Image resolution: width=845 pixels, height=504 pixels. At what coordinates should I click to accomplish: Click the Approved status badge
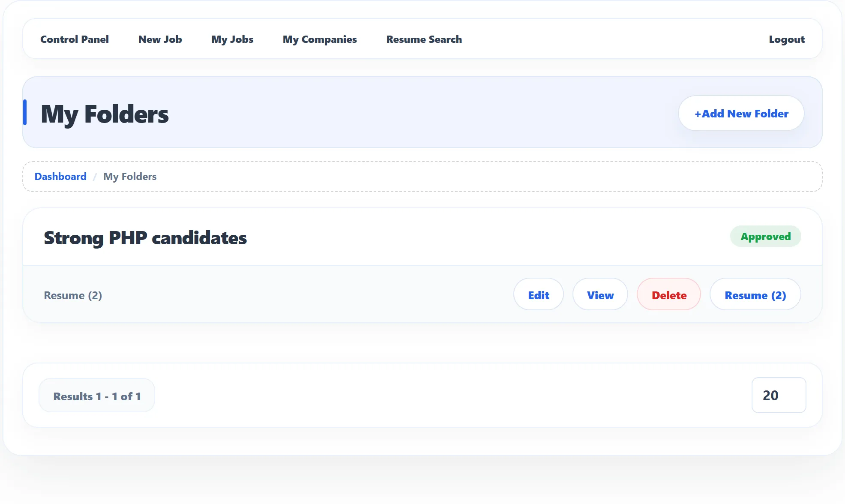[766, 236]
